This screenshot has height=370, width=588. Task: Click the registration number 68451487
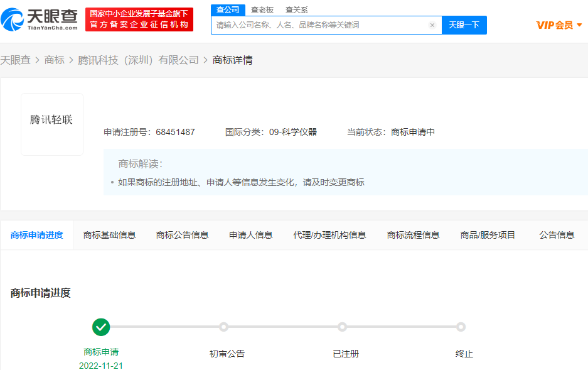pyautogui.click(x=175, y=132)
